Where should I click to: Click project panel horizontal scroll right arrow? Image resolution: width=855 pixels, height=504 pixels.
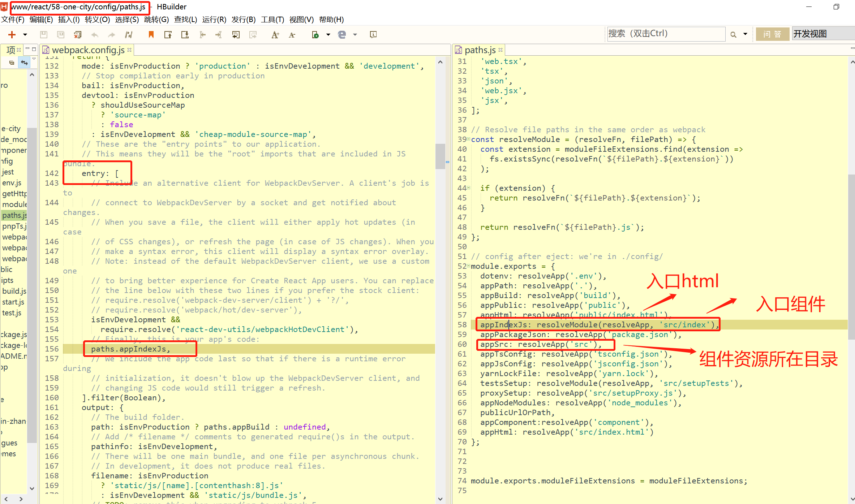click(x=21, y=499)
